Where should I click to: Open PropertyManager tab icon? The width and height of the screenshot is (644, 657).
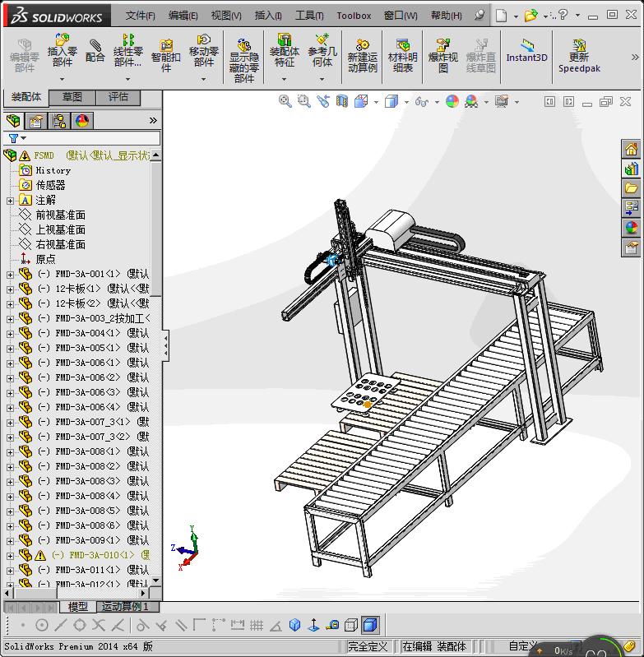click(x=36, y=121)
